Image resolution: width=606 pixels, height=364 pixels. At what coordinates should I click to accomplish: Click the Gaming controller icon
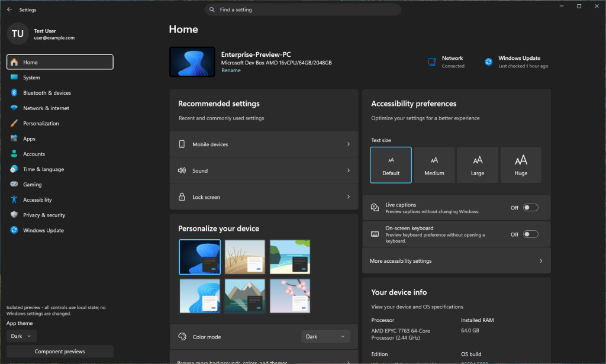pos(14,184)
